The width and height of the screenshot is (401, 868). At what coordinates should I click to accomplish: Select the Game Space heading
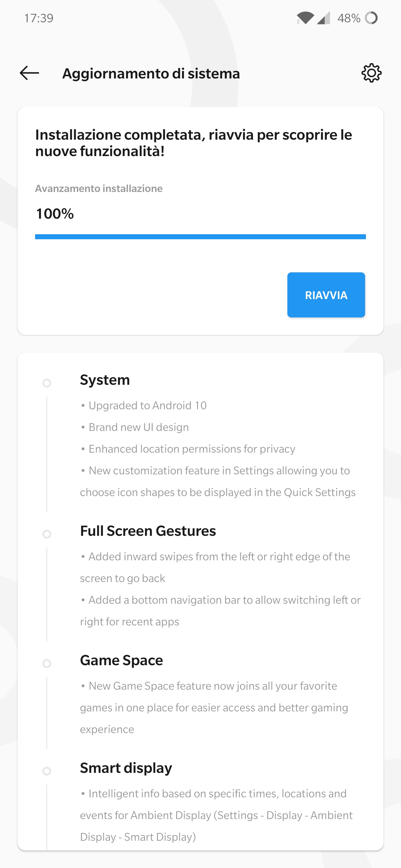121,660
